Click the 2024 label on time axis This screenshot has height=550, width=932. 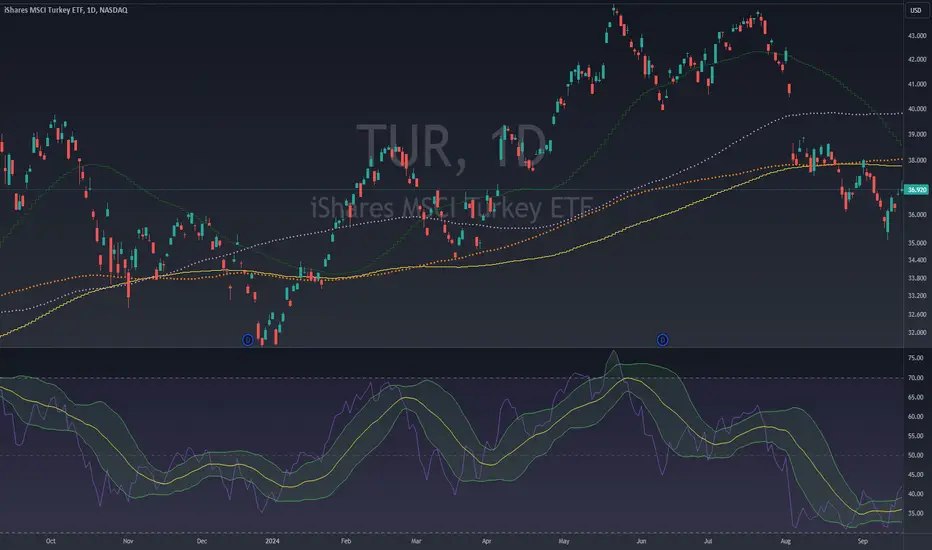click(272, 541)
